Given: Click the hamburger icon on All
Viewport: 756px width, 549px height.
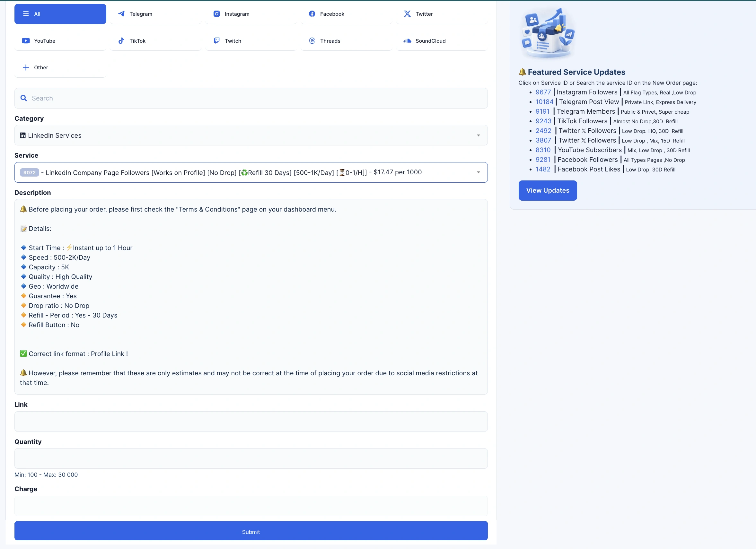Looking at the screenshot, I should 26,14.
